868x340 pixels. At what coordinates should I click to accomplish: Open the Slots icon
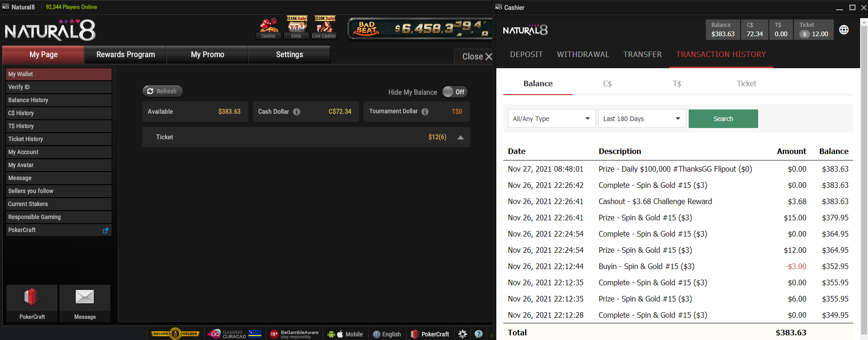[x=296, y=28]
